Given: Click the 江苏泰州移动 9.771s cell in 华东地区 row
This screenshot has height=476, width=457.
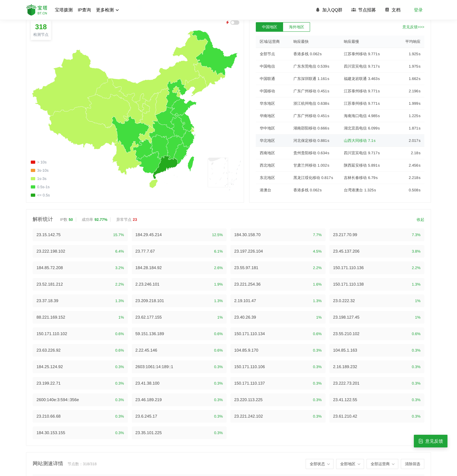Looking at the screenshot, I should click(362, 103).
